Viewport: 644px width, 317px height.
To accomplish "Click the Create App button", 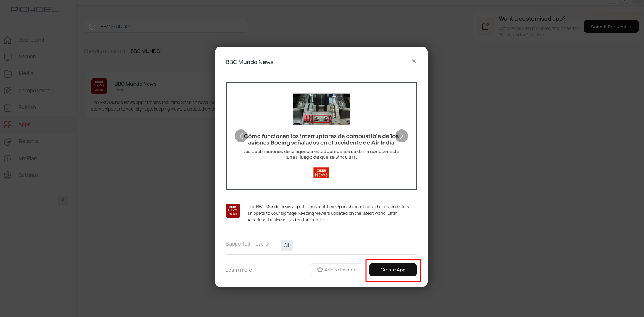I will coord(393,270).
